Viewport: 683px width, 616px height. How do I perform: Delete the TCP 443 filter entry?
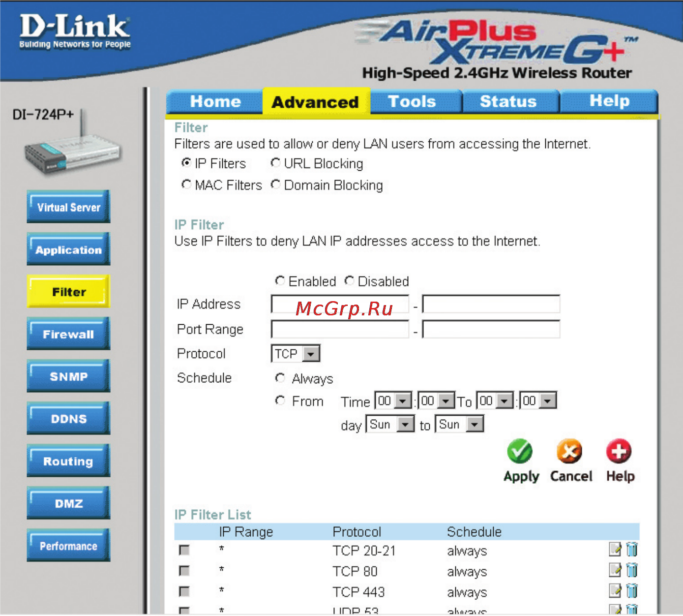pos(632,590)
